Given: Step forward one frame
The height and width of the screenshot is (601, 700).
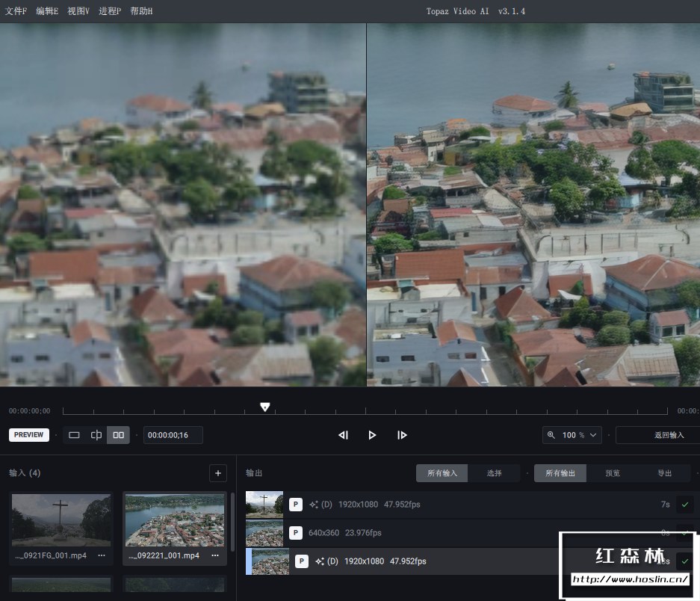Looking at the screenshot, I should point(402,435).
